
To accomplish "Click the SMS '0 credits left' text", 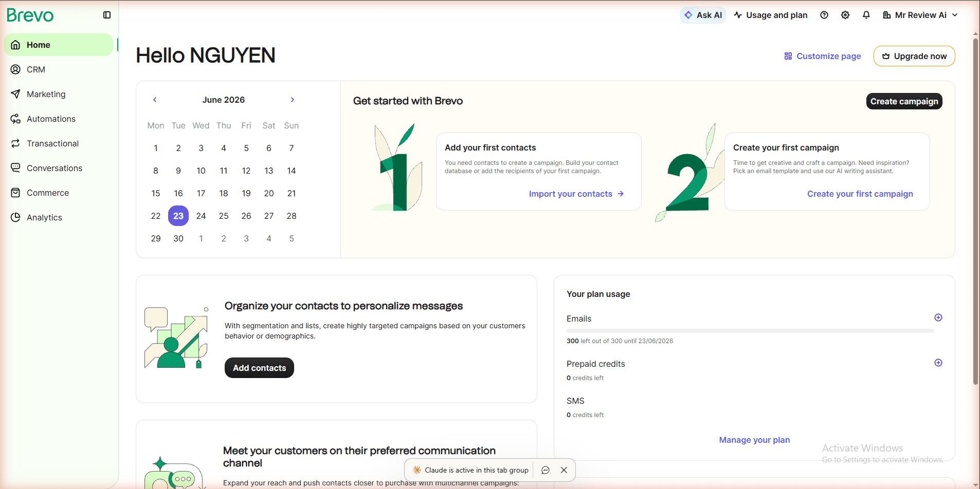I will [x=585, y=415].
